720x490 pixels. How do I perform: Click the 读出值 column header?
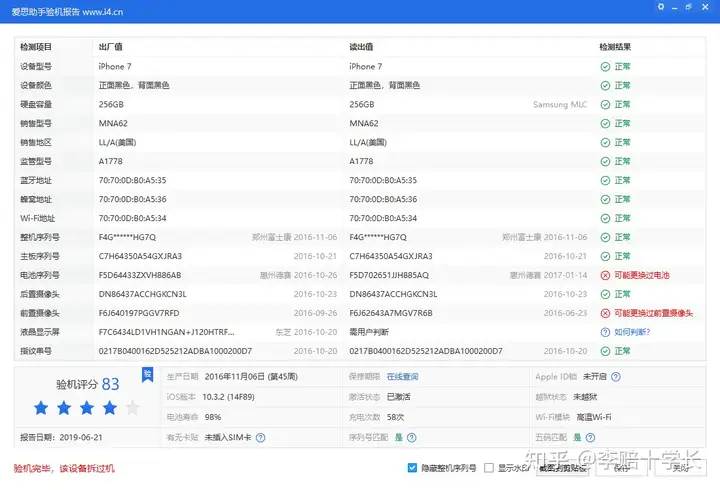click(x=361, y=47)
